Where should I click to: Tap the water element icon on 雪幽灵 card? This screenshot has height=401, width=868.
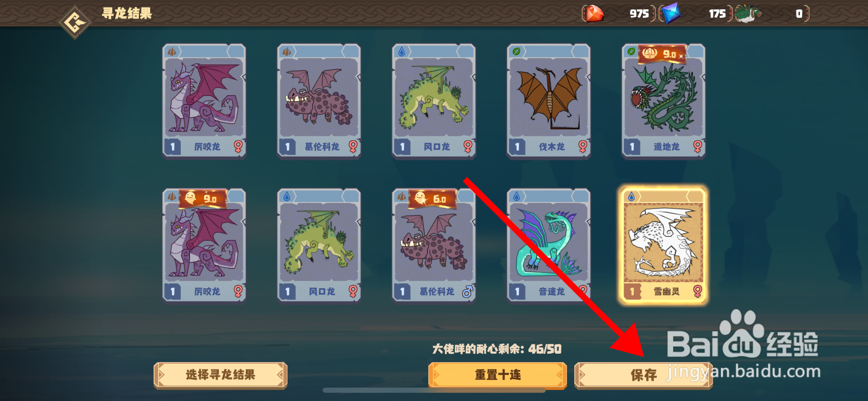coord(631,197)
